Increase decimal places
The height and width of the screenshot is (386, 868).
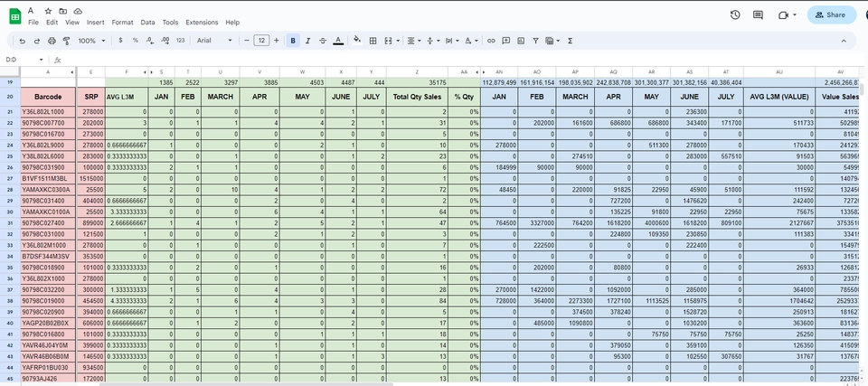(x=165, y=41)
